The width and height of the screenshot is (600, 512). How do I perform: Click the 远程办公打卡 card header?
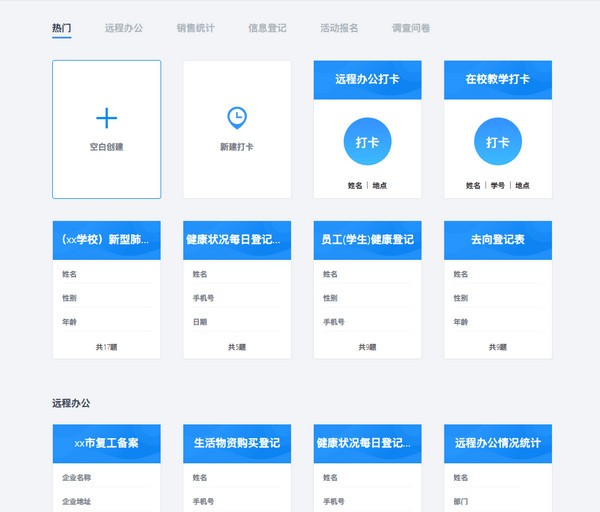[x=367, y=79]
